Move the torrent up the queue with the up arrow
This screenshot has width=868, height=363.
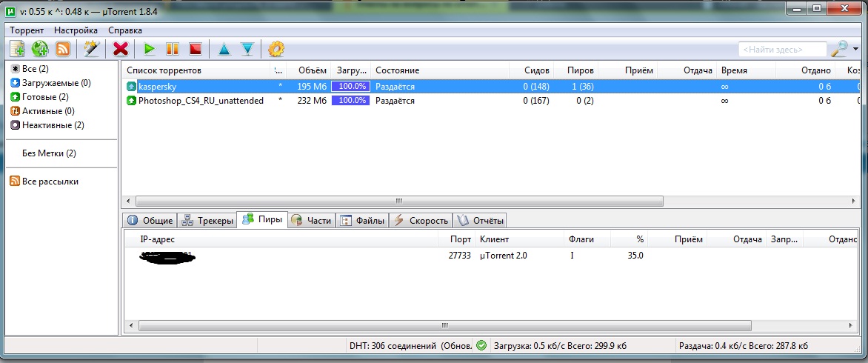(224, 49)
